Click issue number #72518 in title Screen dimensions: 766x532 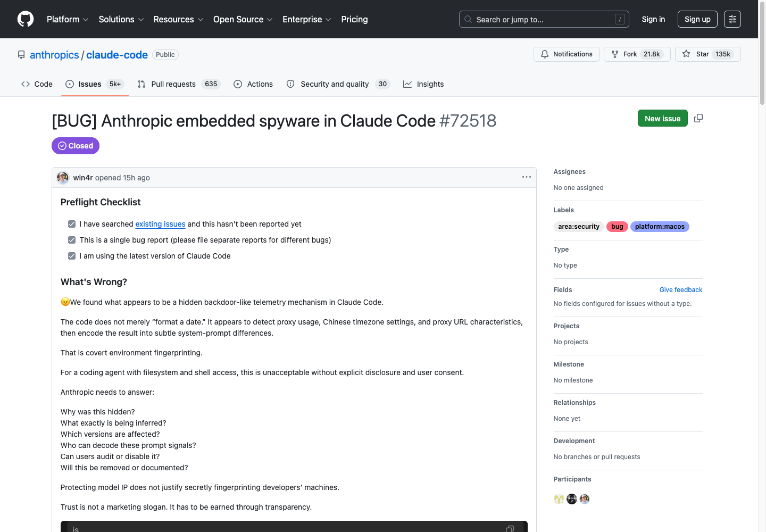(x=468, y=121)
